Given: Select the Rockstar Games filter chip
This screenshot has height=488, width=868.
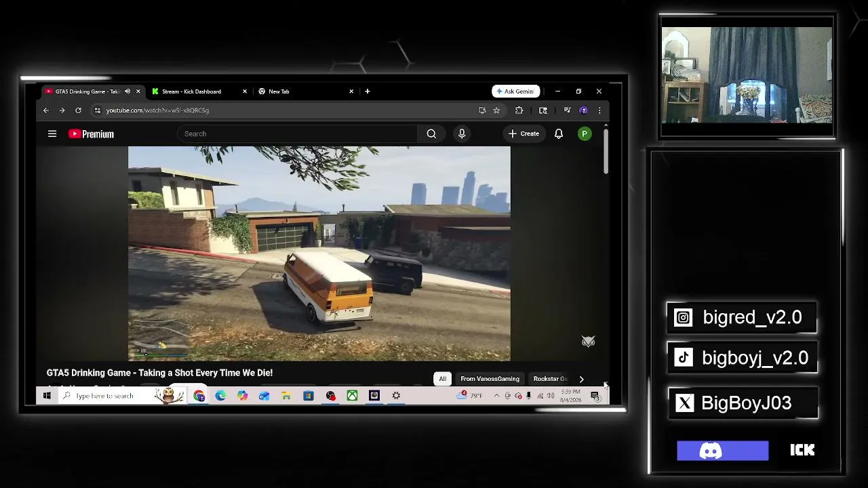Looking at the screenshot, I should (x=551, y=379).
